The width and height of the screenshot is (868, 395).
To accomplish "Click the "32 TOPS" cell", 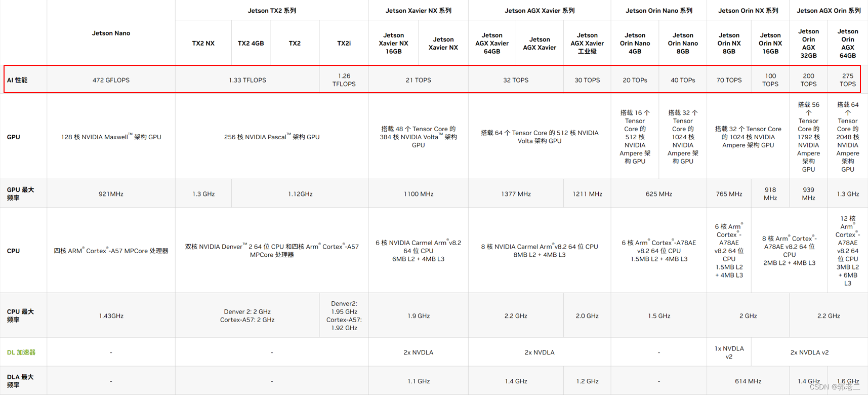I will (516, 80).
